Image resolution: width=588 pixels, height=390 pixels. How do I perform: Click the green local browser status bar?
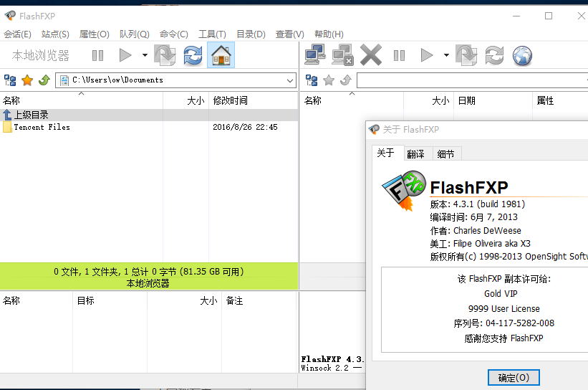pos(149,277)
